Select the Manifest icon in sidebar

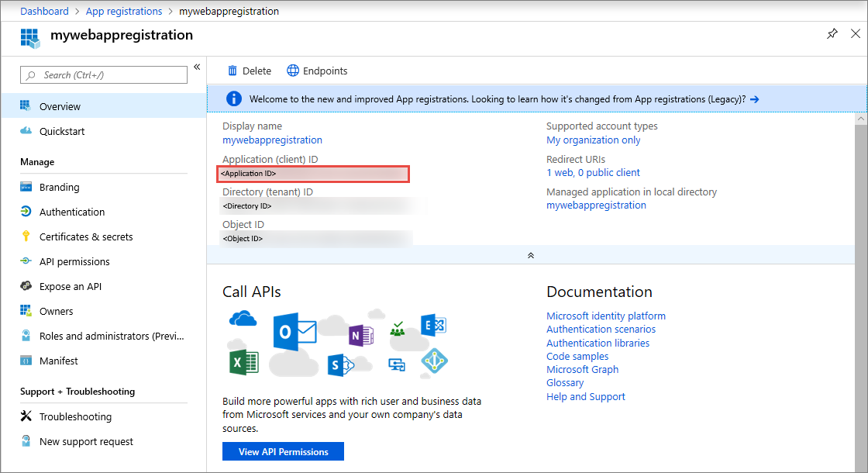click(x=26, y=361)
